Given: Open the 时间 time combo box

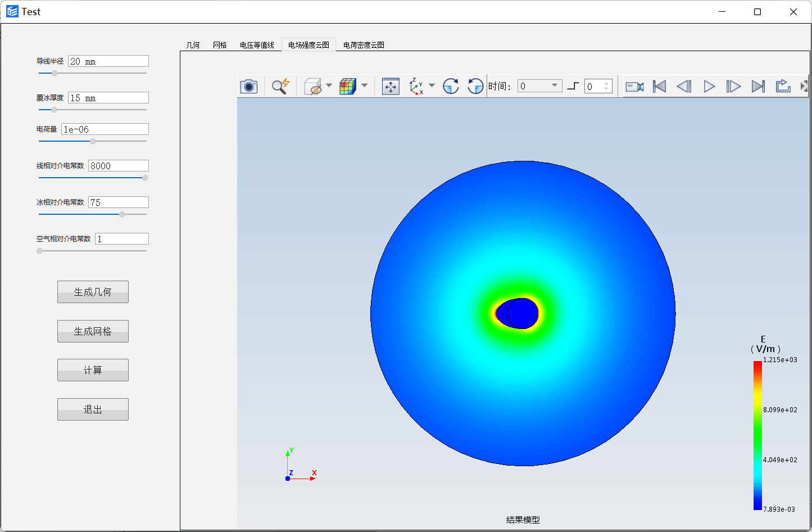Looking at the screenshot, I should click(539, 85).
